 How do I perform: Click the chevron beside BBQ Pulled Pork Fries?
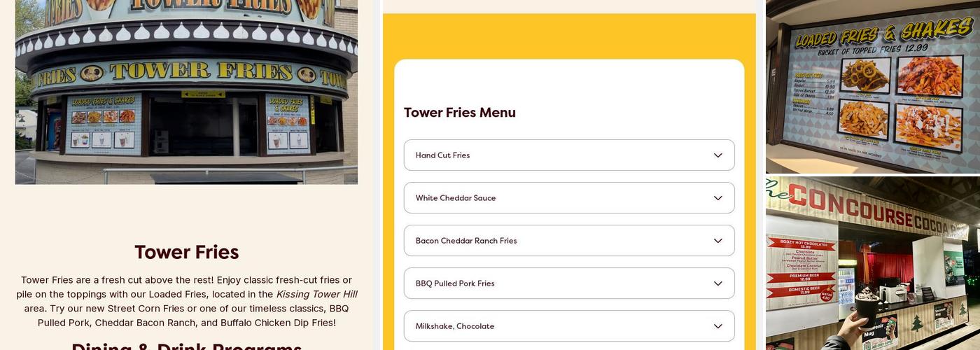coord(717,283)
